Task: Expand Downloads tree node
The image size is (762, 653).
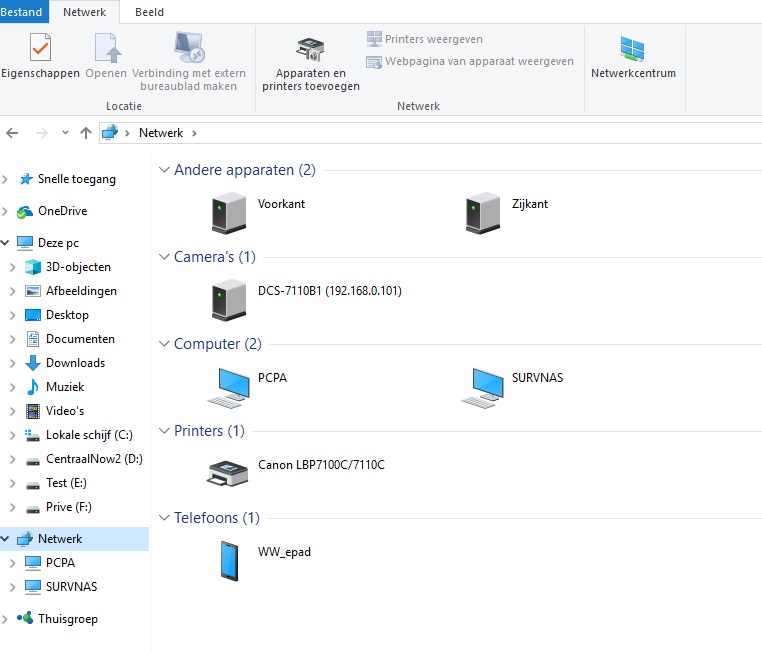Action: [x=13, y=363]
